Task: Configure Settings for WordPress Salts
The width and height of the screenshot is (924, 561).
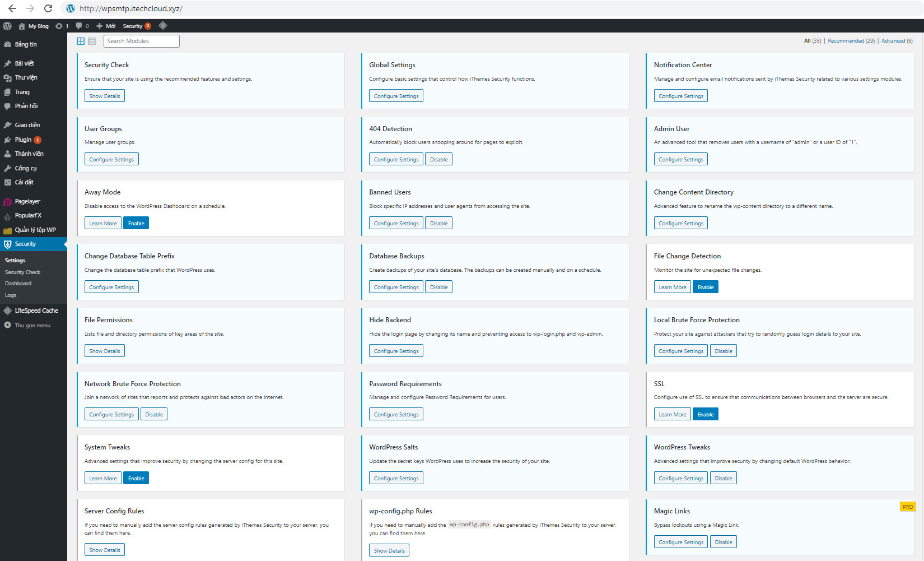Action: click(x=396, y=478)
